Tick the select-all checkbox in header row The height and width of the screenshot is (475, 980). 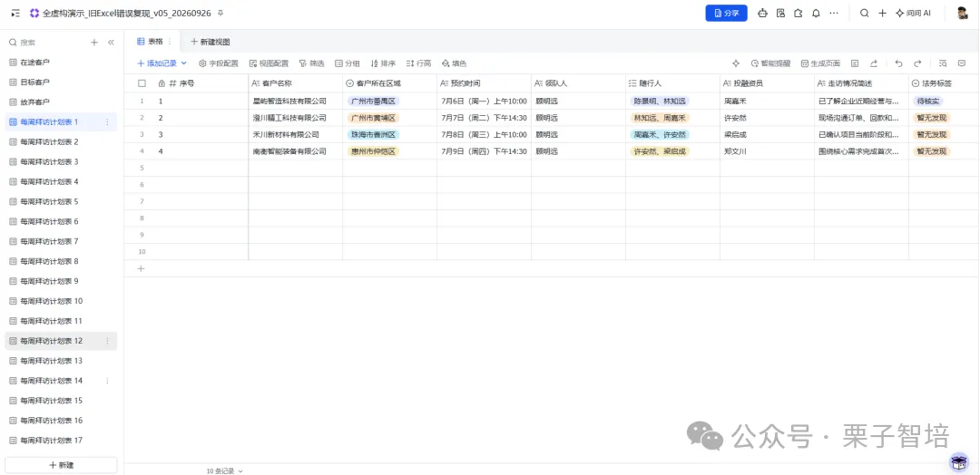142,83
